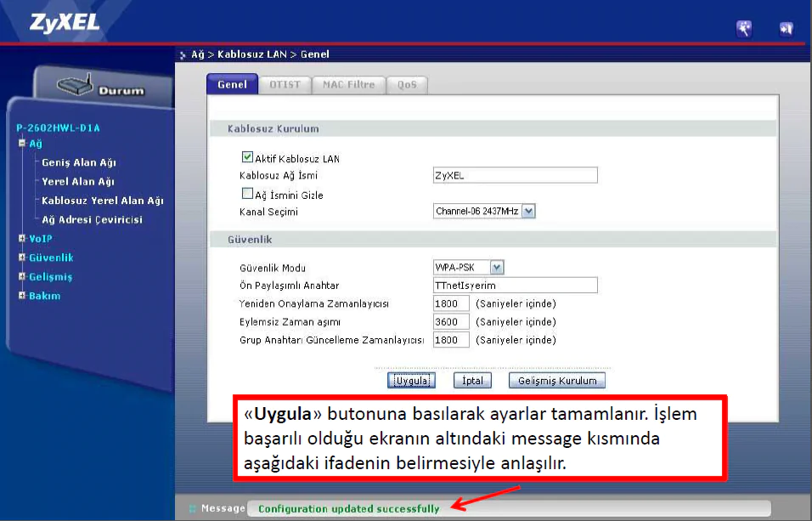Viewport: 812px width, 521px height.
Task: Click the İptal button
Action: click(x=472, y=381)
